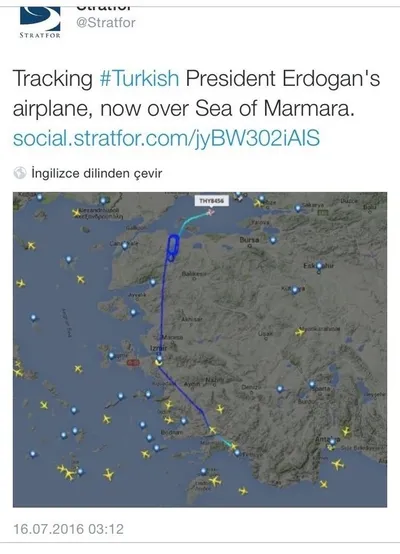
Task: Click the blue holding-pattern loop on route
Action: click(x=173, y=247)
